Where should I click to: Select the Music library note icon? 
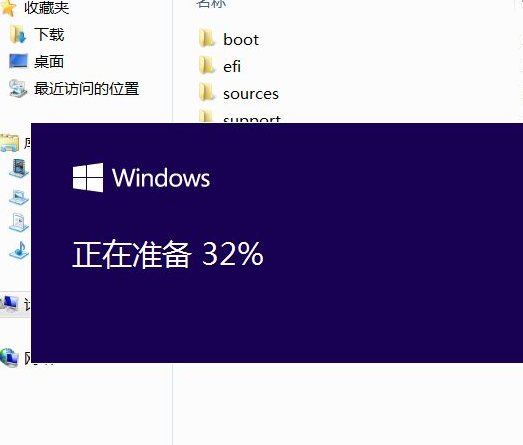point(20,250)
